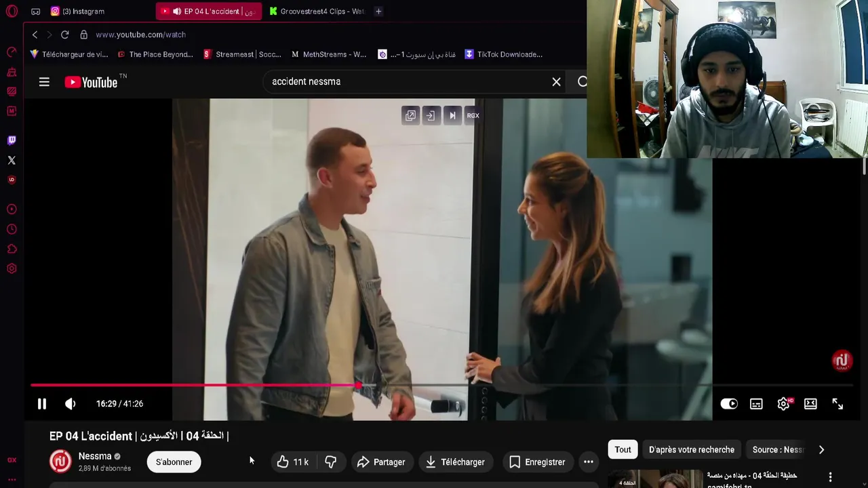The image size is (868, 488).
Task: Mute the video volume
Action: (x=70, y=404)
